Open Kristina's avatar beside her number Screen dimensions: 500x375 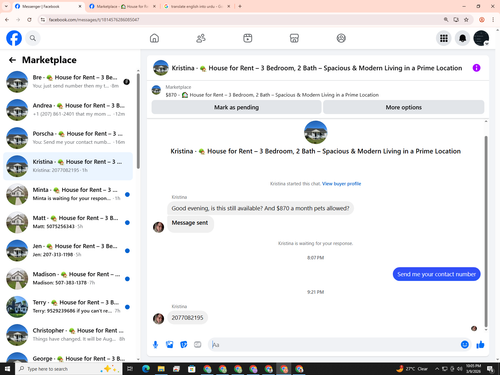pyautogui.click(x=158, y=319)
